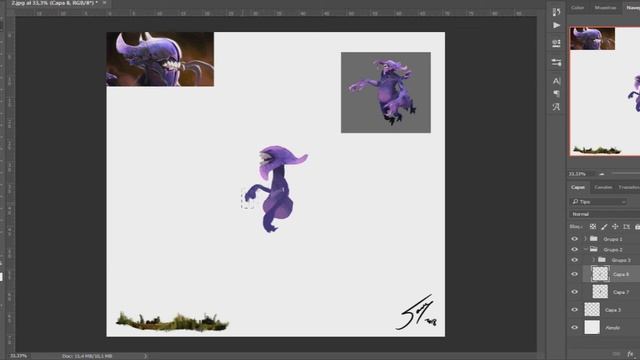This screenshot has height=360, width=640.
Task: Select Capa 3 layer thumbnail
Action: tap(592, 309)
